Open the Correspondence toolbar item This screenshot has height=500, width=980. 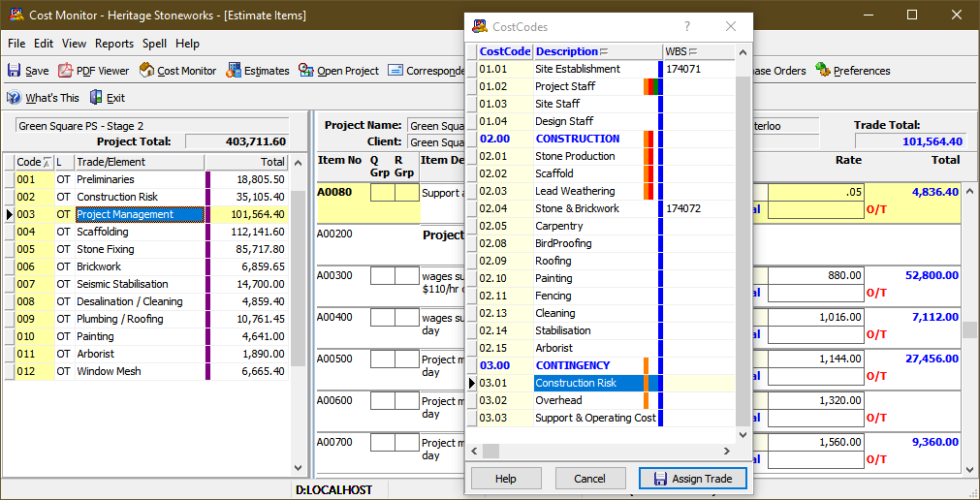point(425,71)
